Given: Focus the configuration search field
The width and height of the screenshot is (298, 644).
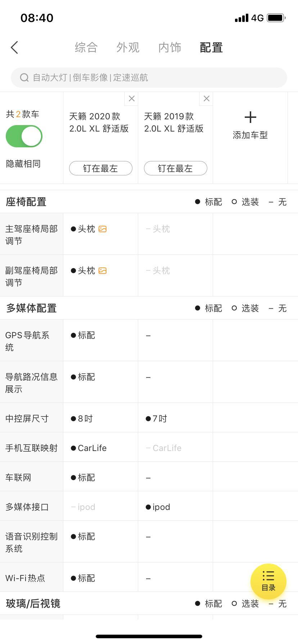Looking at the screenshot, I should 149,78.
